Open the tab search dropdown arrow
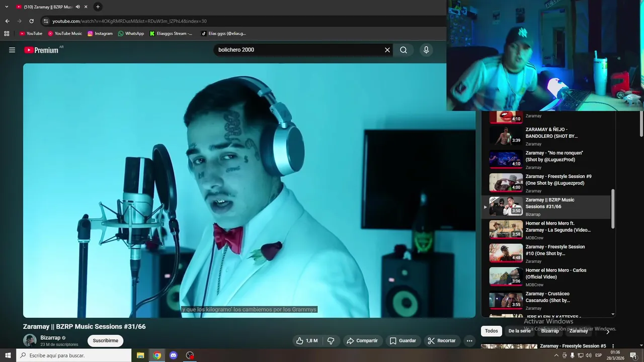 click(x=7, y=7)
